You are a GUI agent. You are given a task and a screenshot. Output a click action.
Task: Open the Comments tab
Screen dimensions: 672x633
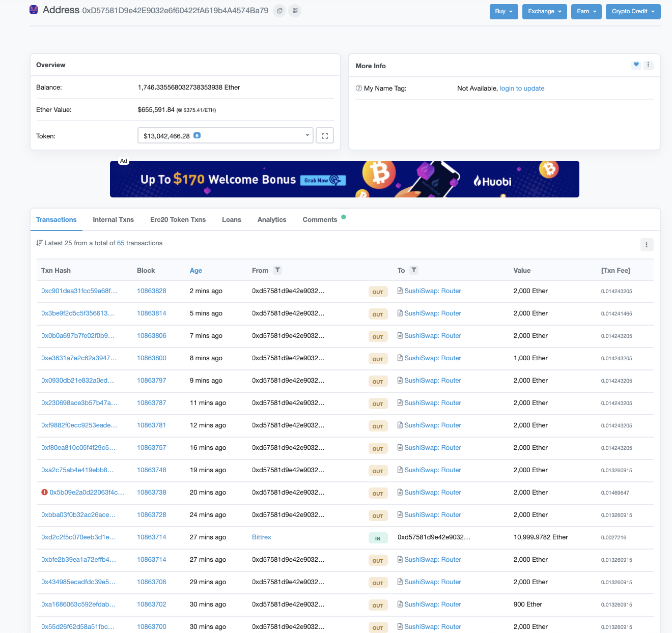pyautogui.click(x=320, y=220)
